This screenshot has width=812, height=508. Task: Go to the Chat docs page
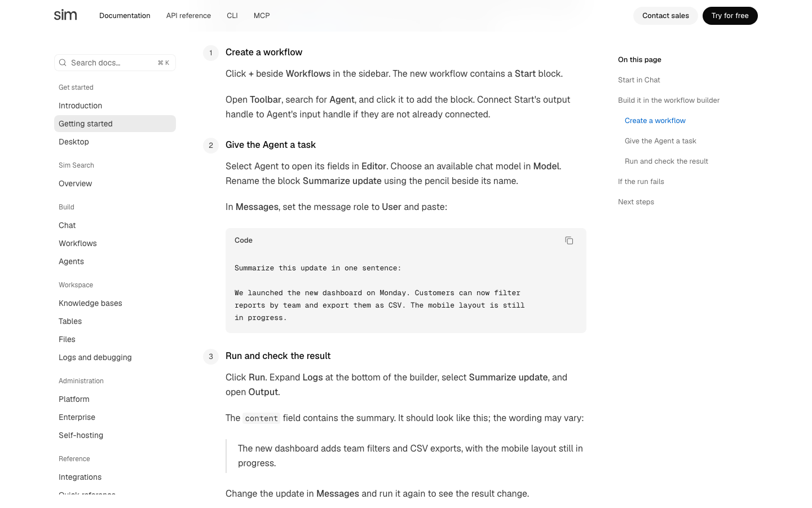point(115,225)
